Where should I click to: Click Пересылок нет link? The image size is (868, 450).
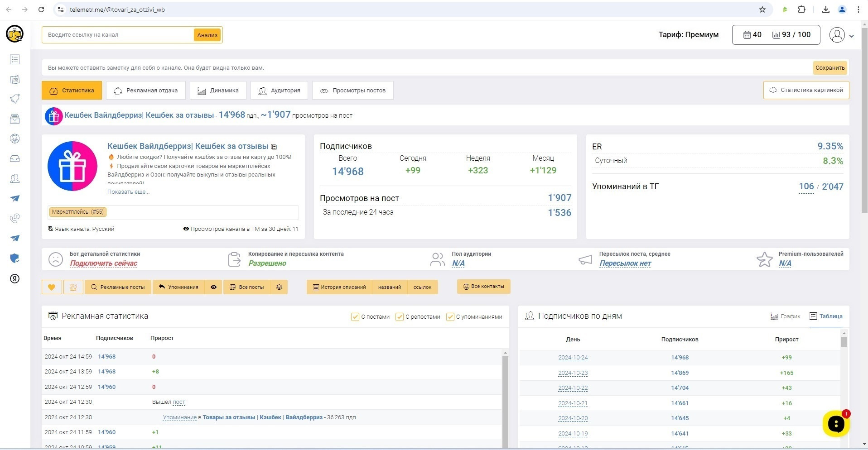click(x=625, y=263)
